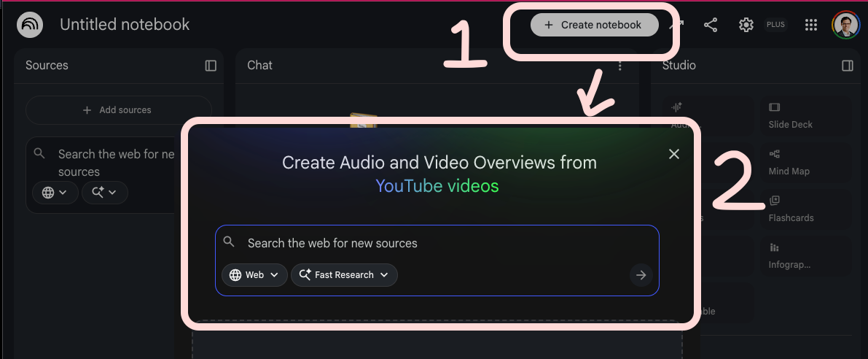The height and width of the screenshot is (359, 868).
Task: Click the submit arrow in the dialog search box
Action: 641,275
